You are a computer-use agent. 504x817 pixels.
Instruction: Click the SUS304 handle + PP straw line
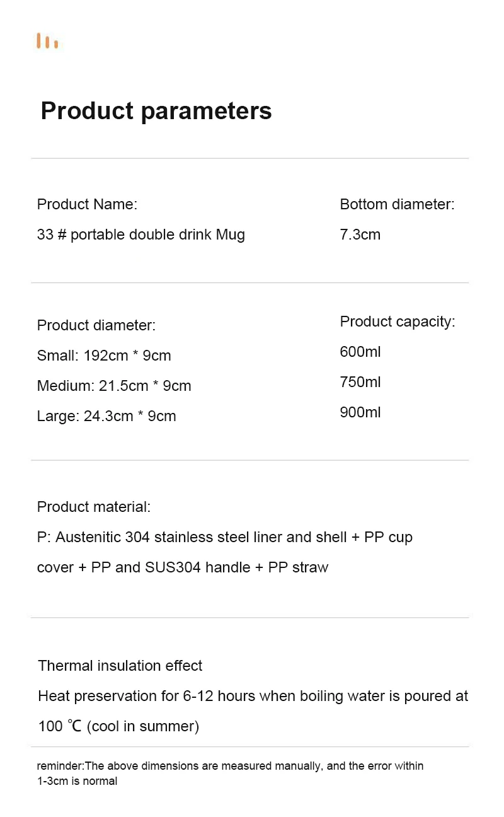tap(183, 567)
